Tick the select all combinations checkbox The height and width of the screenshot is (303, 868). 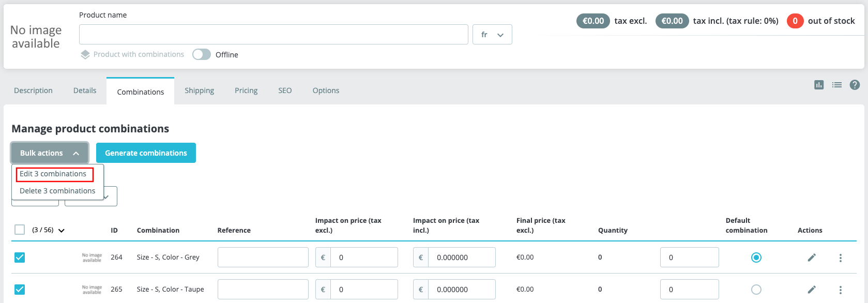pyautogui.click(x=20, y=230)
